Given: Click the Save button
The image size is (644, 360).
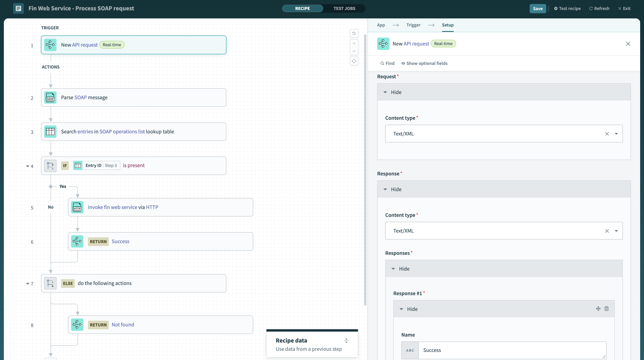Looking at the screenshot, I should [x=538, y=8].
